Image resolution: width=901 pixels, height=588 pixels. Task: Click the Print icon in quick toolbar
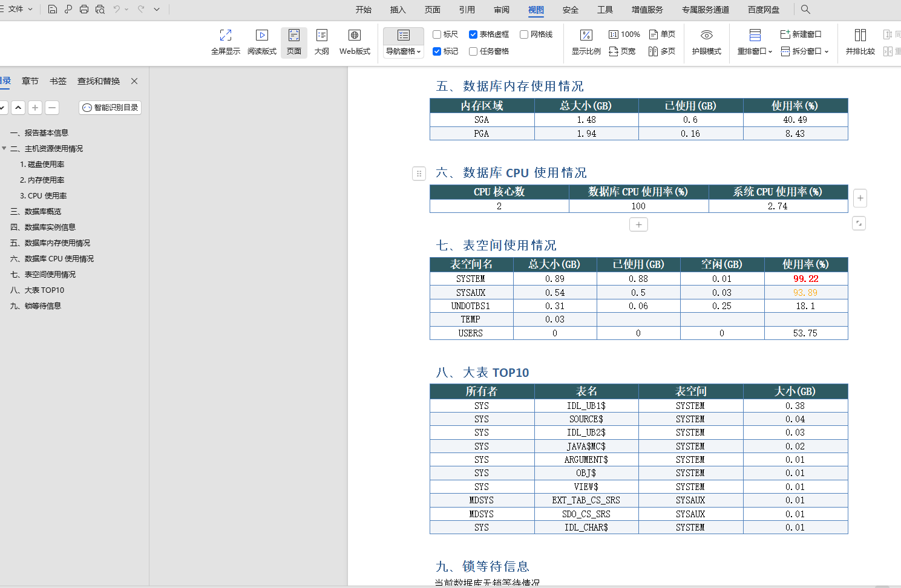pos(84,9)
